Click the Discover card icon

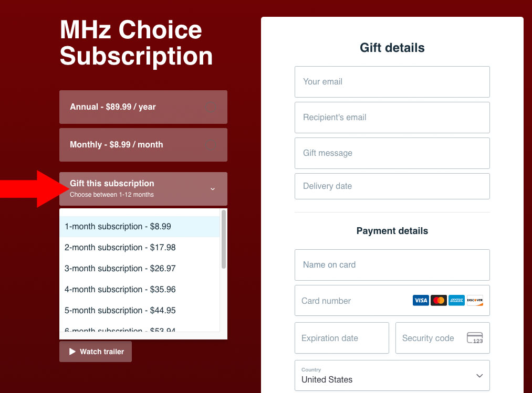(475, 301)
